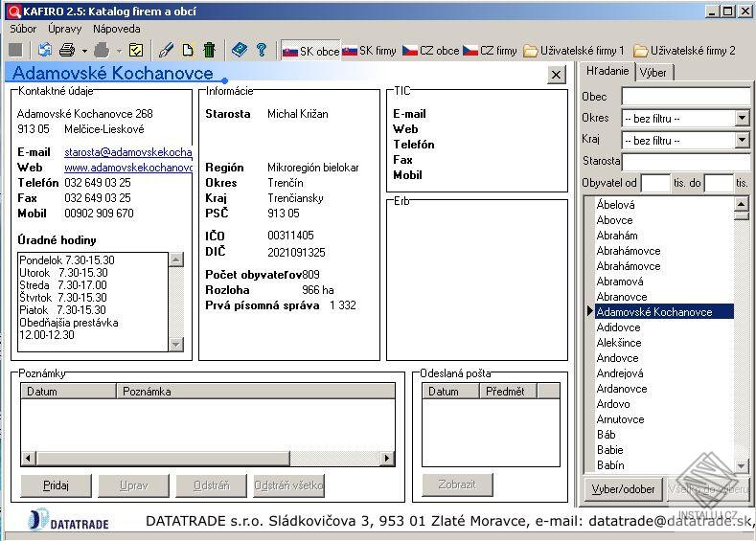This screenshot has height=541, width=756.
Task: Click the printer icon in toolbar
Action: (x=67, y=50)
